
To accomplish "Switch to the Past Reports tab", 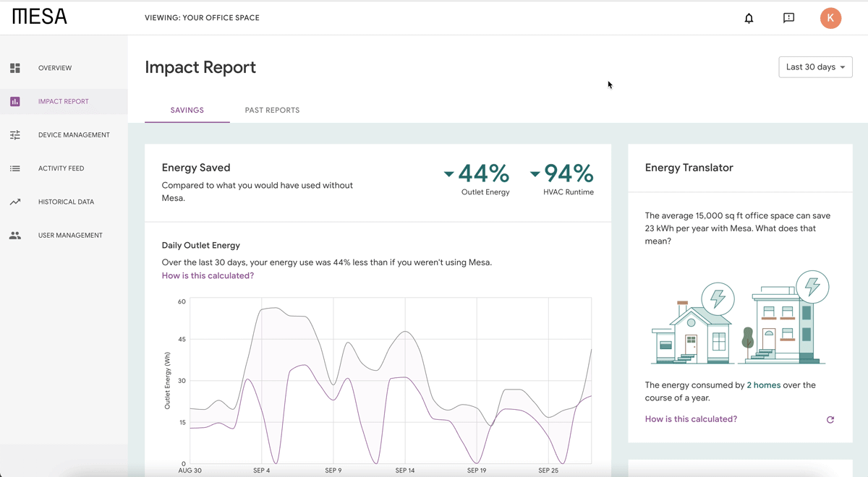I will 272,111.
